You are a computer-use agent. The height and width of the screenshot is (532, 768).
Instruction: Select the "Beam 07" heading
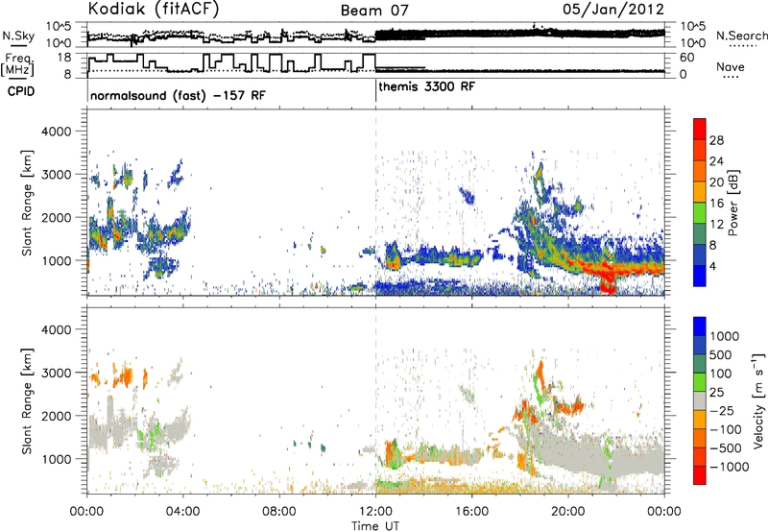click(x=374, y=11)
